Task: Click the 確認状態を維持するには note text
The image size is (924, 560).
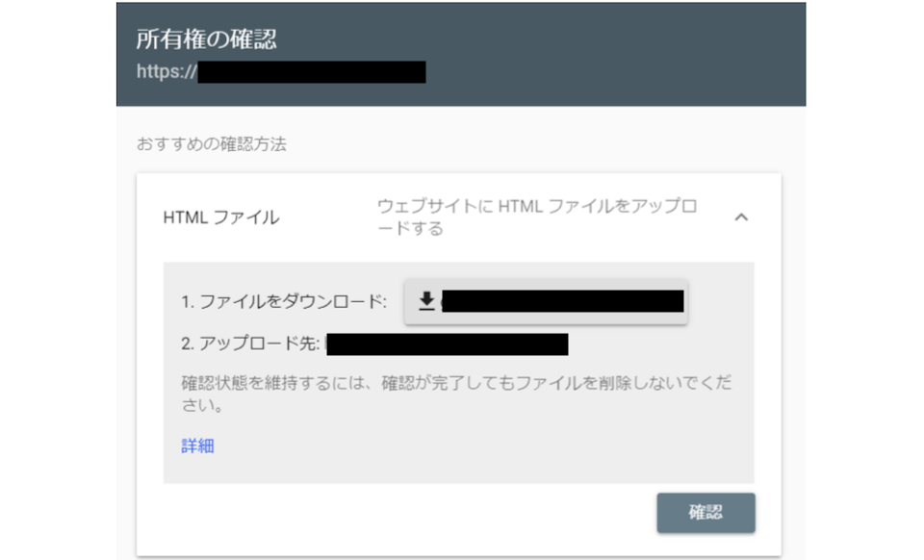Action: pos(456,394)
